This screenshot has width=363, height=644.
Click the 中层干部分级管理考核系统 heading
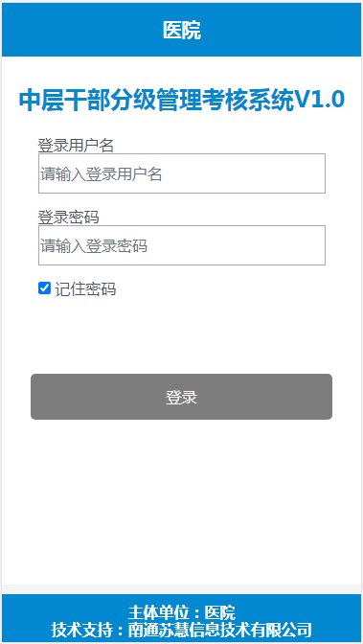[x=157, y=100]
